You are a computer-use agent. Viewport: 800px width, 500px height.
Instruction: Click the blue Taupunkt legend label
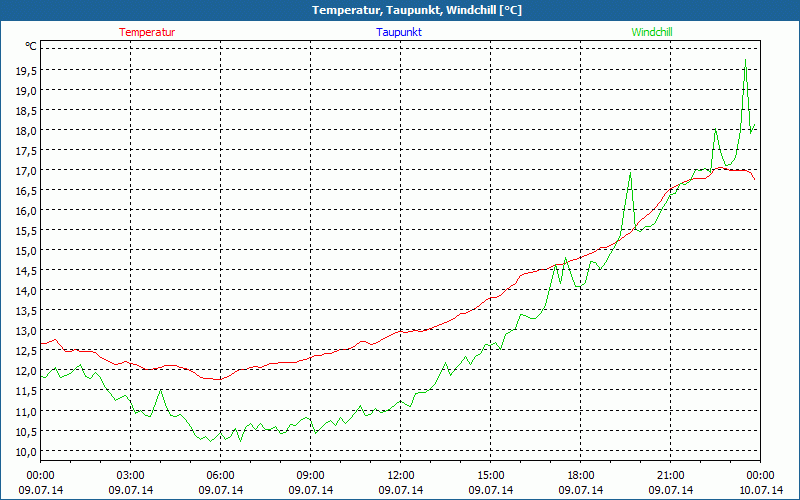coord(399,32)
